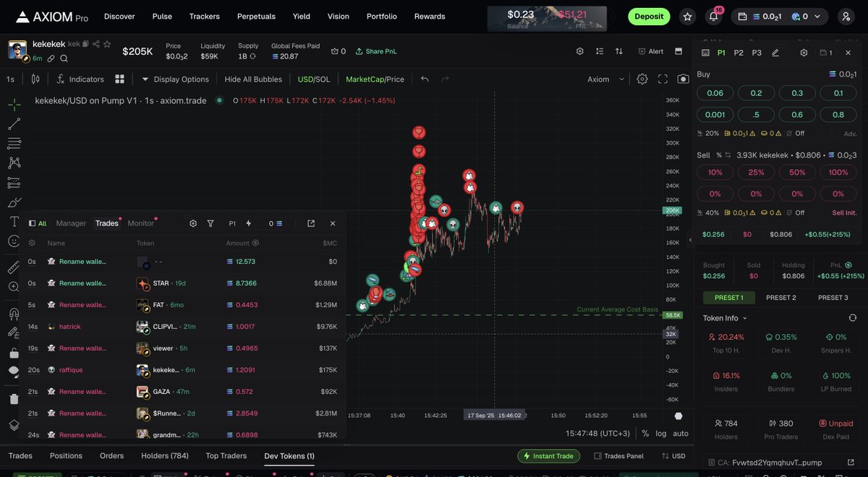The height and width of the screenshot is (477, 868).
Task: Expand the Display Options dropdown
Action: (x=175, y=79)
